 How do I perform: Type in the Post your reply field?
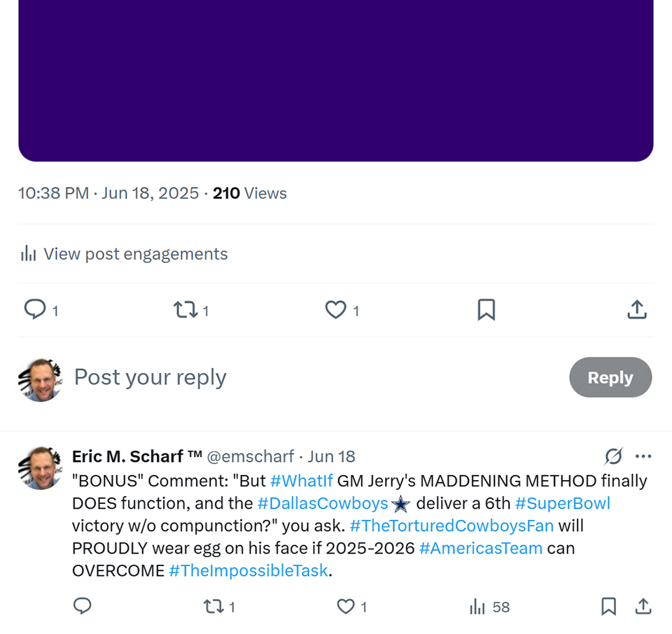coord(280,377)
